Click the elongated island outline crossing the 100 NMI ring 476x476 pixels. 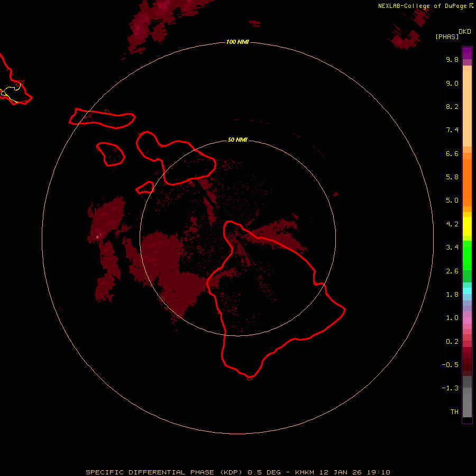[x=102, y=118]
